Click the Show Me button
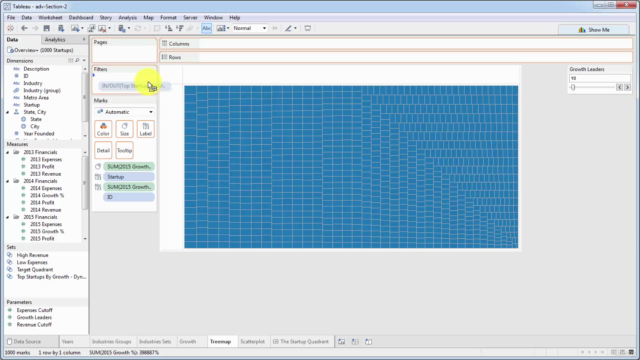This screenshot has width=640, height=360. pos(594,30)
